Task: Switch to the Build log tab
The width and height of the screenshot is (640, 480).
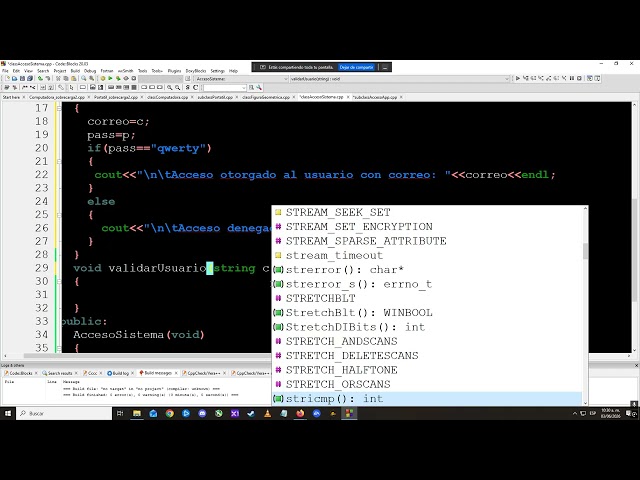Action: 120,373
